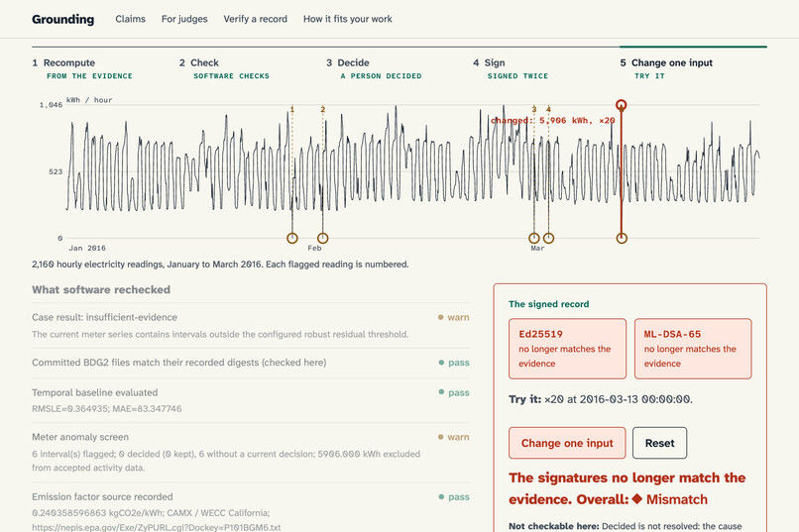Open the Claims nav item
This screenshot has width=799, height=532.
[x=131, y=19]
